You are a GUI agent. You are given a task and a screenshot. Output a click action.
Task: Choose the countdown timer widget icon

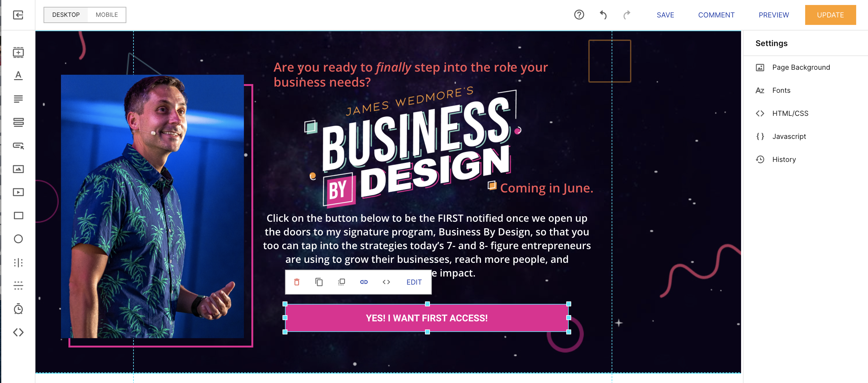pos(18,309)
